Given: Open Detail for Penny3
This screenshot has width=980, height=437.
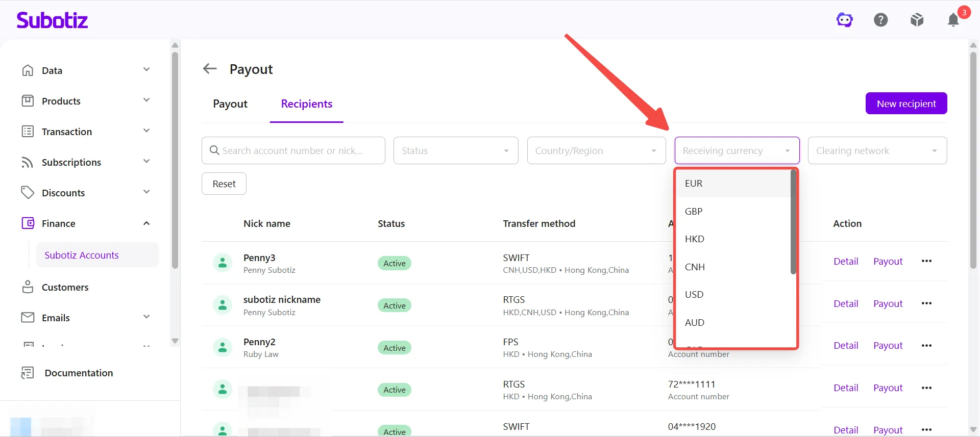Looking at the screenshot, I should coord(846,261).
